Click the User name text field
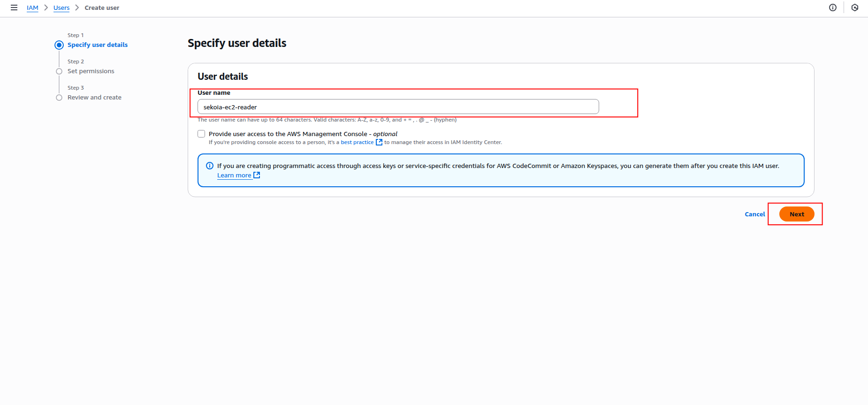This screenshot has width=868, height=405. (398, 107)
